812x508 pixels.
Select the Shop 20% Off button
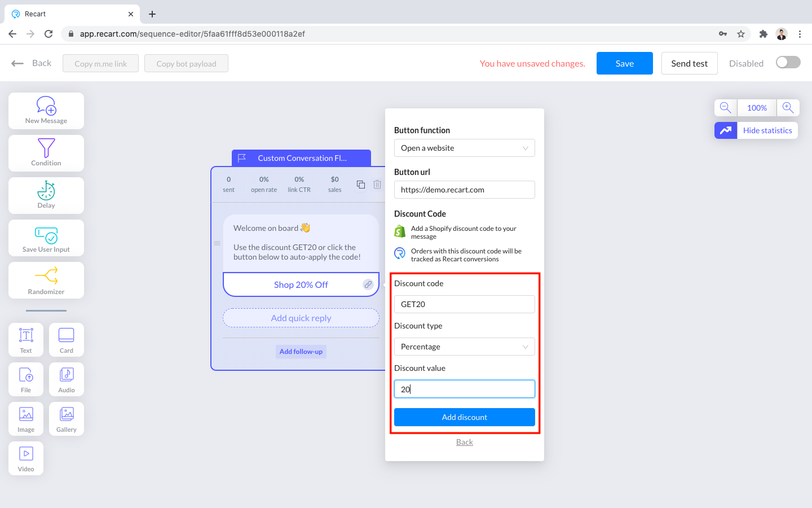coord(301,284)
